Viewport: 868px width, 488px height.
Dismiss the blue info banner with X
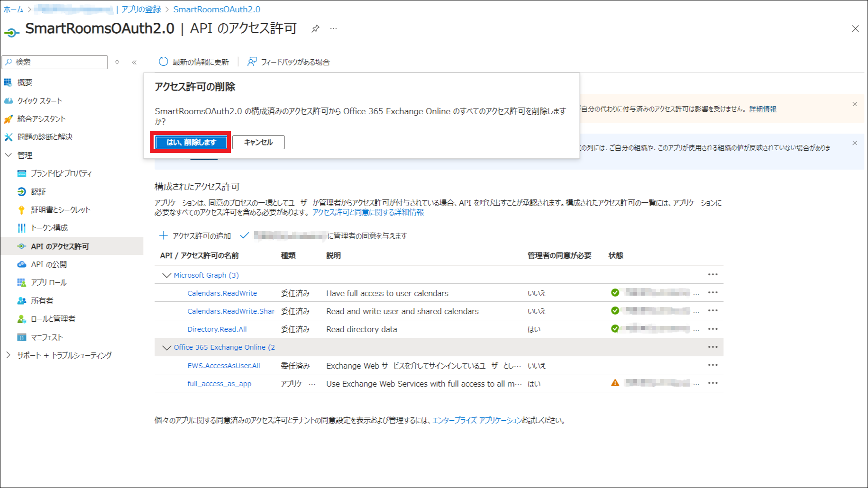(x=855, y=143)
